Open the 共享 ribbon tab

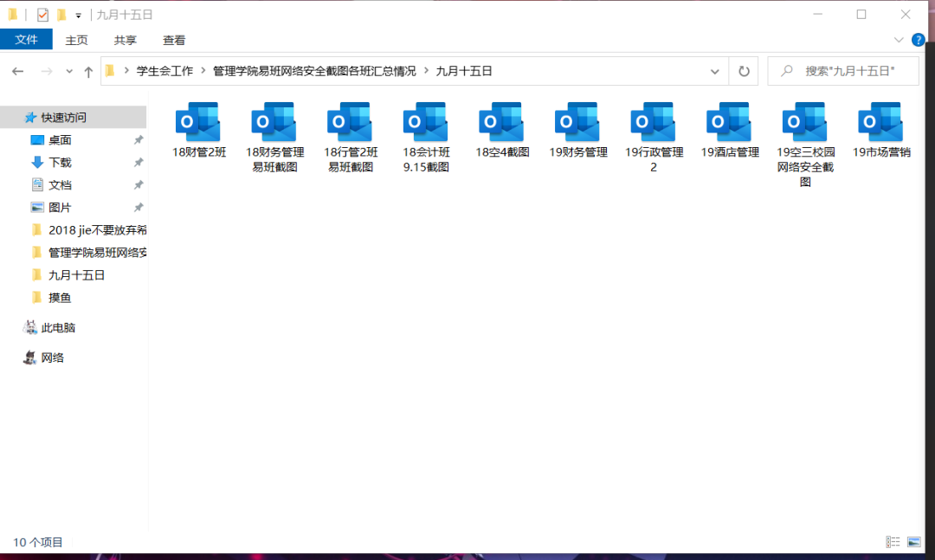point(126,40)
